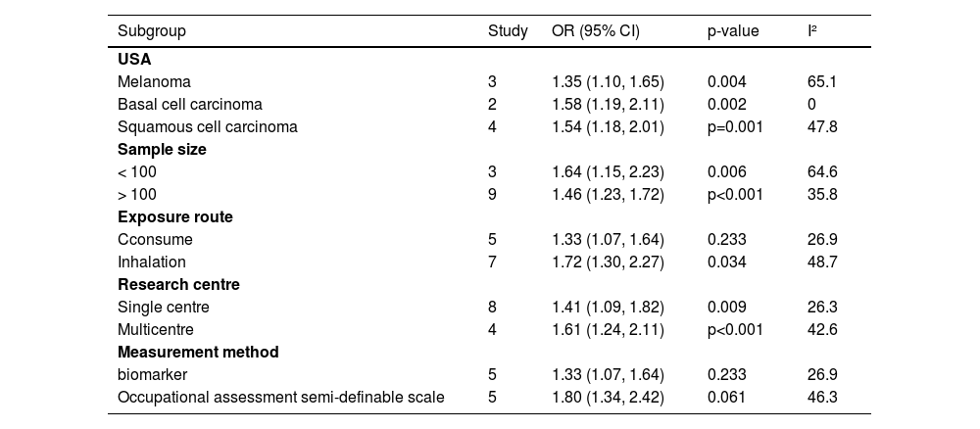Viewport: 980px width, 429px height.
Task: Select the Melanoma row label
Action: click(154, 81)
